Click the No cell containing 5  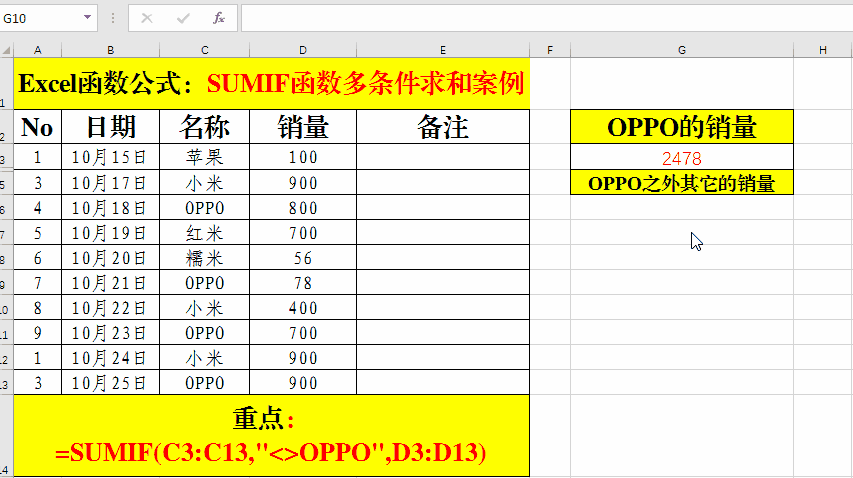coord(38,233)
